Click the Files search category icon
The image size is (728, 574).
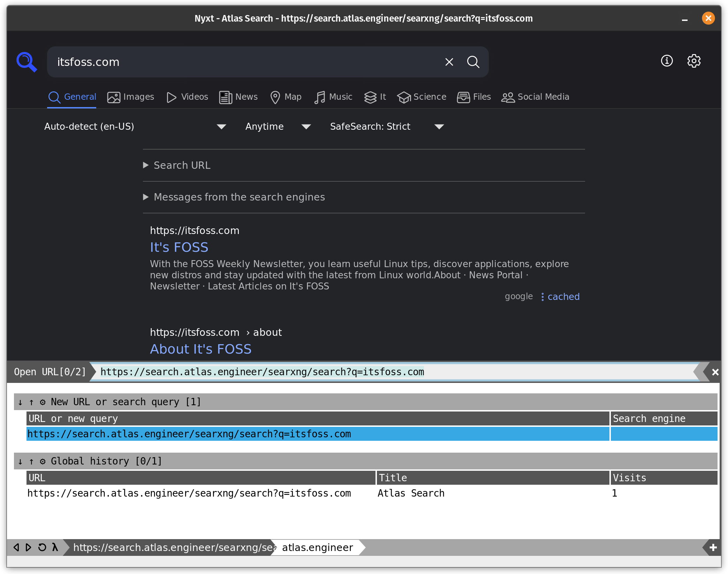click(464, 97)
